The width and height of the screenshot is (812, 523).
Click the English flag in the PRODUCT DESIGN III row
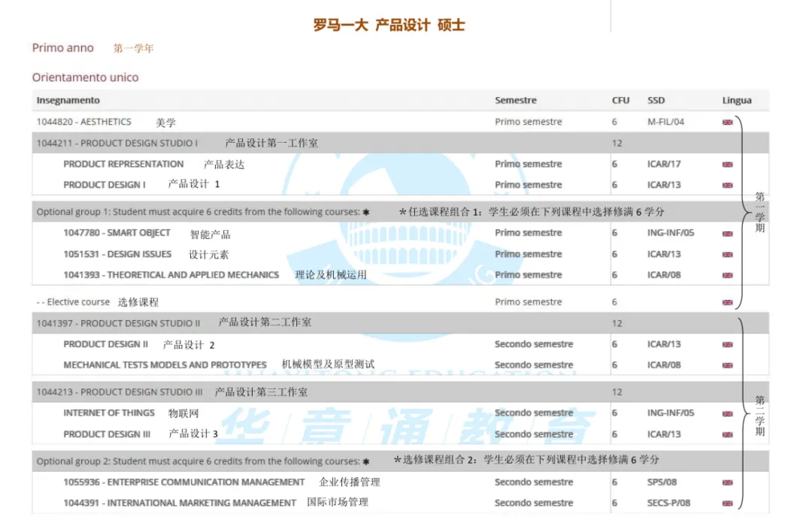(x=727, y=434)
